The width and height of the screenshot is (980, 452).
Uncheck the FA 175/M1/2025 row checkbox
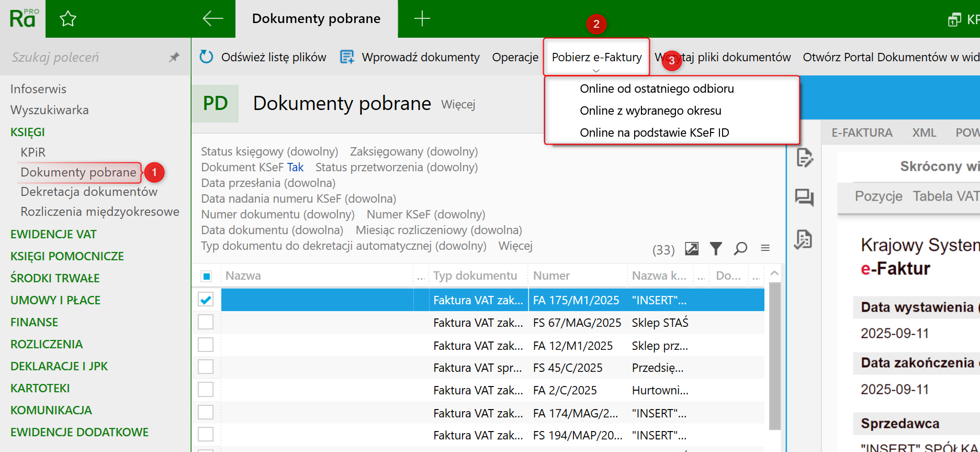[x=206, y=300]
